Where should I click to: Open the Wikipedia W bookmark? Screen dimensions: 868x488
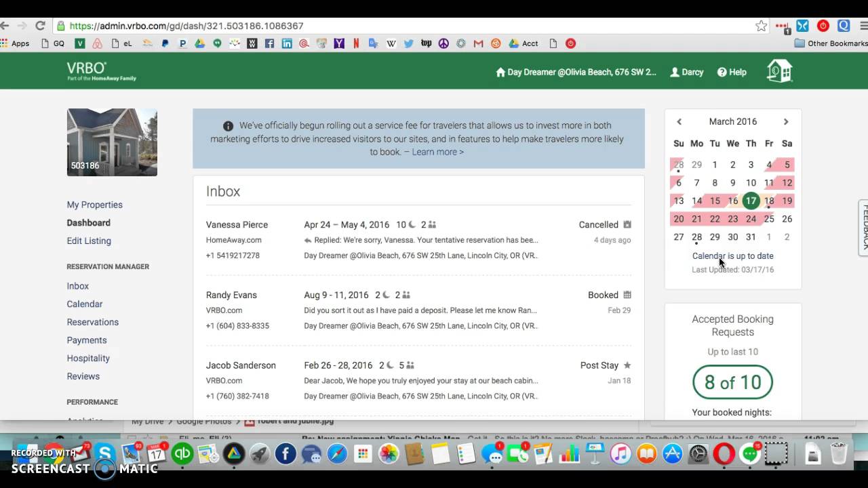391,43
